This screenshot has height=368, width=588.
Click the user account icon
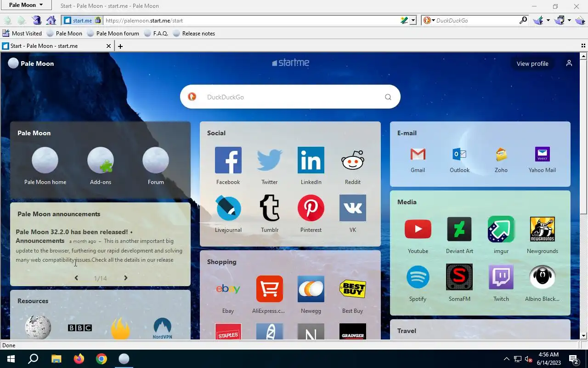point(569,63)
